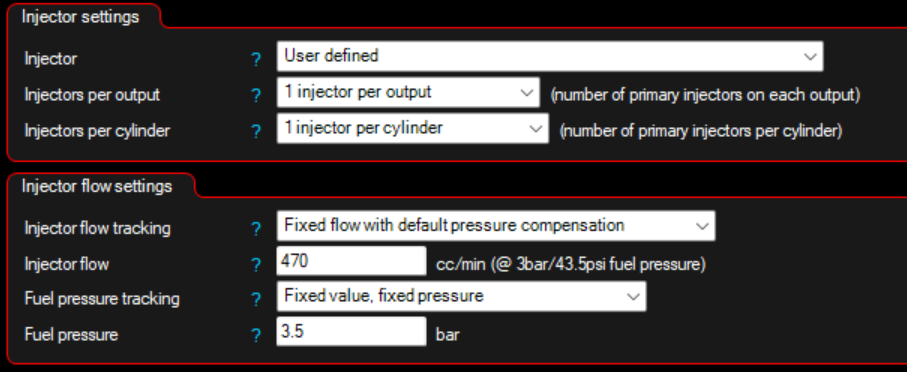Click the Injector settings group header

[x=80, y=17]
